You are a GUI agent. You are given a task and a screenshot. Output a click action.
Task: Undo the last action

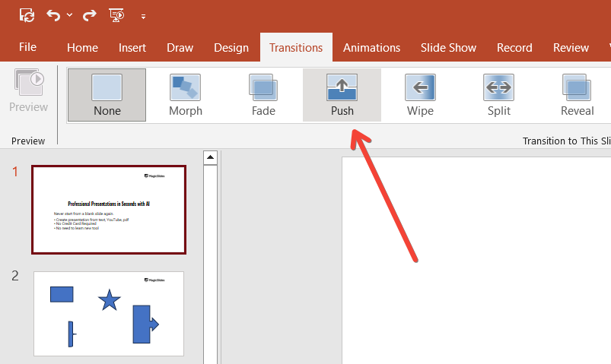(x=53, y=14)
